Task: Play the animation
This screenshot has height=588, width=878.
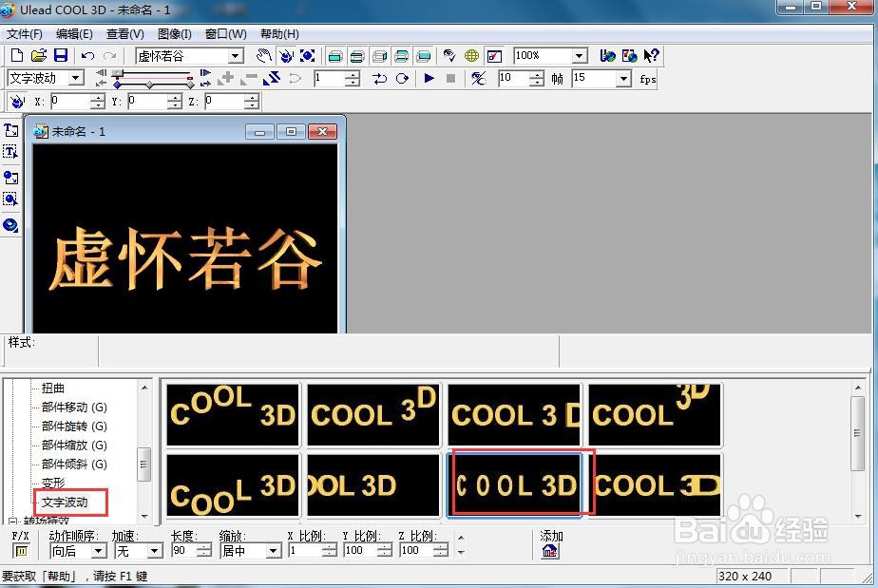Action: point(429,78)
